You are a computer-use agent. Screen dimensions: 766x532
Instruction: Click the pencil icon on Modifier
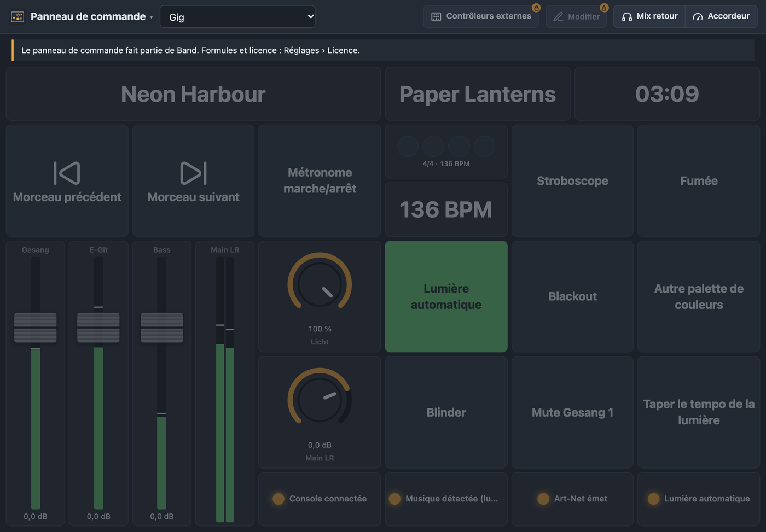click(558, 17)
